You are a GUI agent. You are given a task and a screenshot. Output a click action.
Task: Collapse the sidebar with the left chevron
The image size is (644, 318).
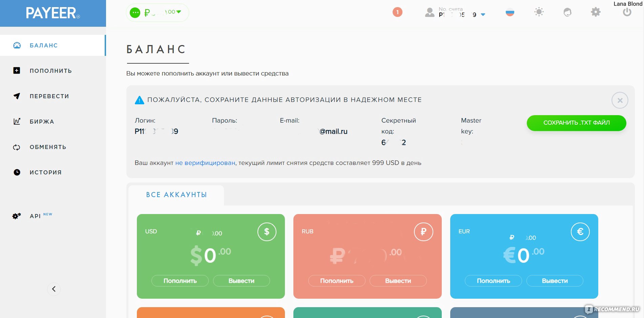click(x=54, y=289)
